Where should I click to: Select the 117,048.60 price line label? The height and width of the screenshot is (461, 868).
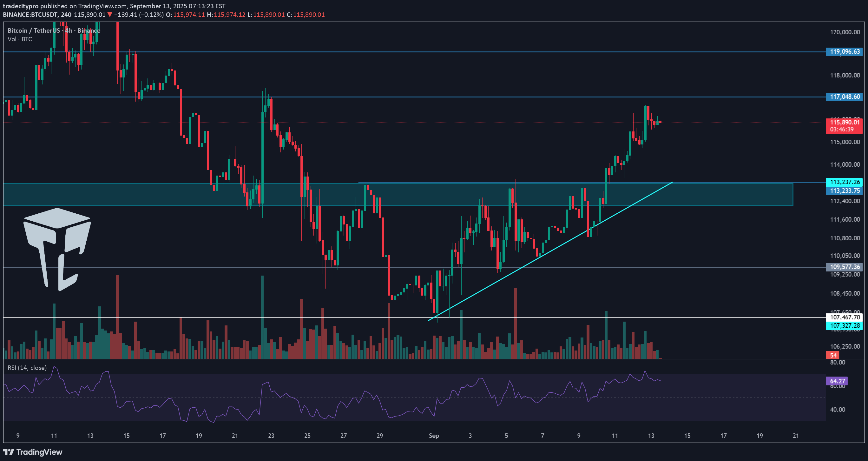[x=845, y=97]
